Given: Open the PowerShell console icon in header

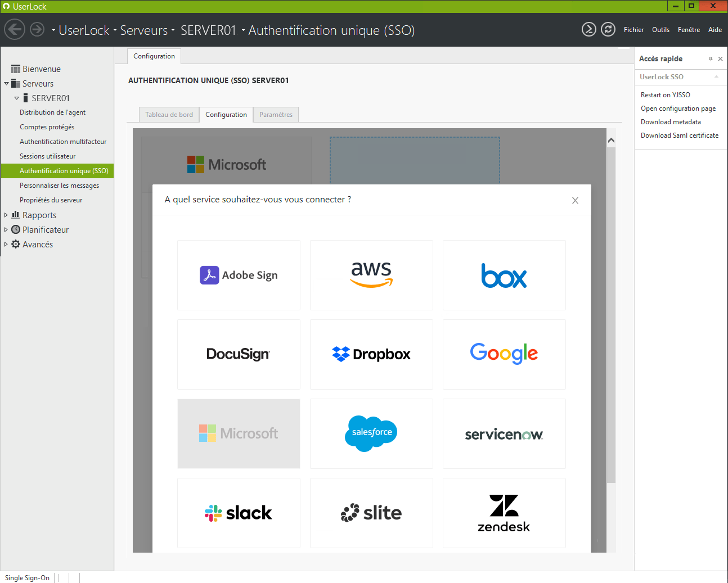Looking at the screenshot, I should coord(589,29).
